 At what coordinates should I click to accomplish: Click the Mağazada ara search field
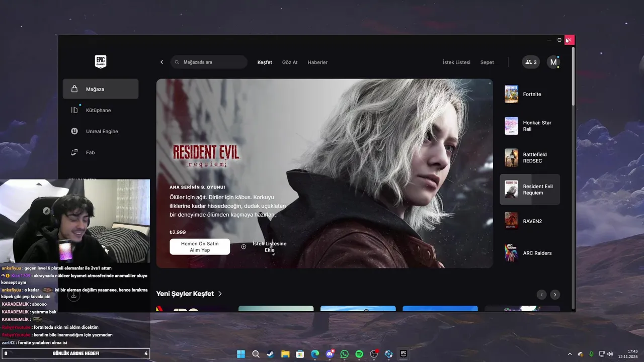pyautogui.click(x=209, y=62)
